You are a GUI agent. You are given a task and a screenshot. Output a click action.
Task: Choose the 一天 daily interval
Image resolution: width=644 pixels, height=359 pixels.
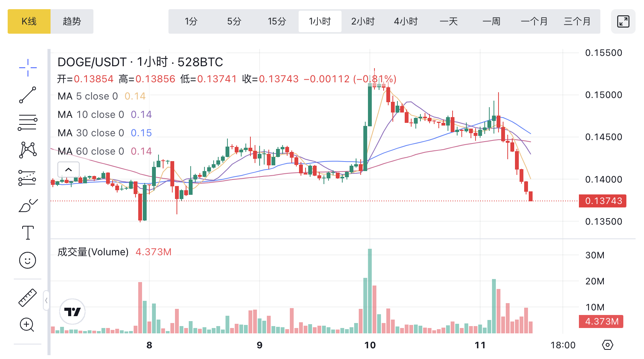(449, 21)
